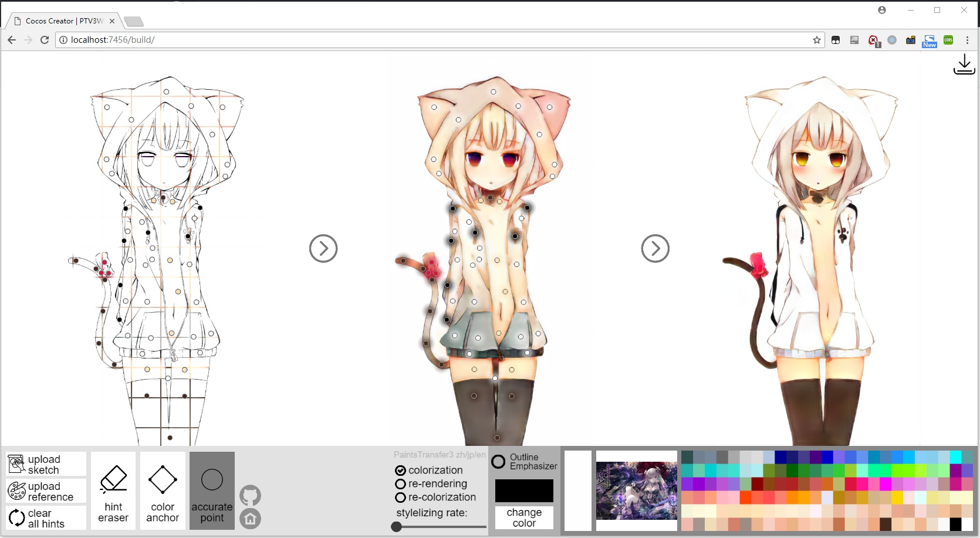The height and width of the screenshot is (538, 980).
Task: Open the Chrome profile account icon
Action: pos(882,10)
